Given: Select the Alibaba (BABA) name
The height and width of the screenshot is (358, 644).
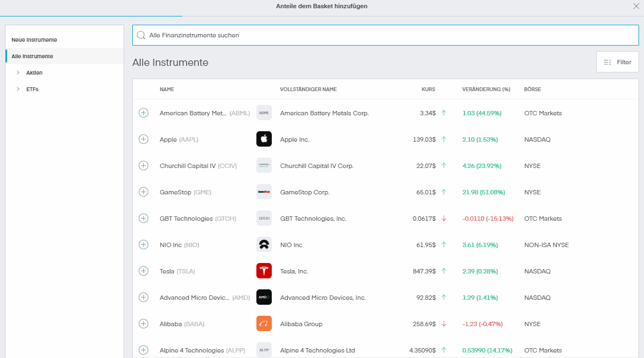Looking at the screenshot, I should coord(182,324).
